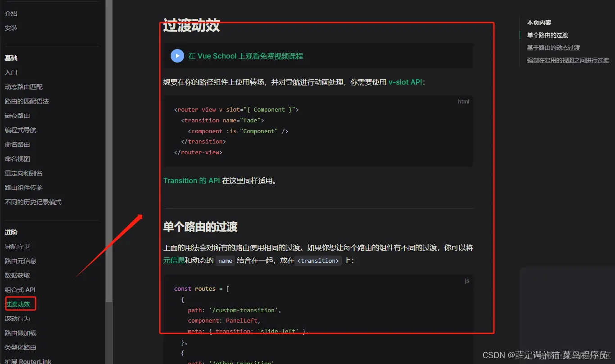Image resolution: width=615 pixels, height=364 pixels.
Task: Open the '嵌套路由' sidebar entry
Action: pos(17,116)
